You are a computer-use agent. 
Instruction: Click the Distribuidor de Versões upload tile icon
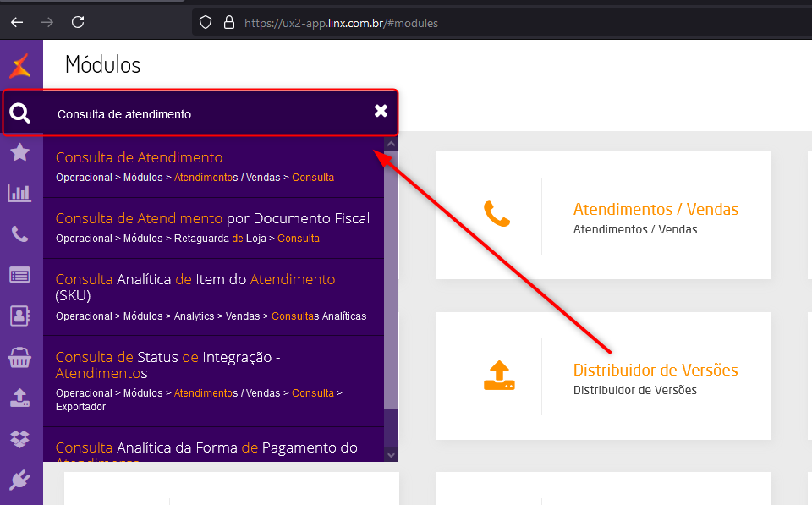pyautogui.click(x=498, y=376)
